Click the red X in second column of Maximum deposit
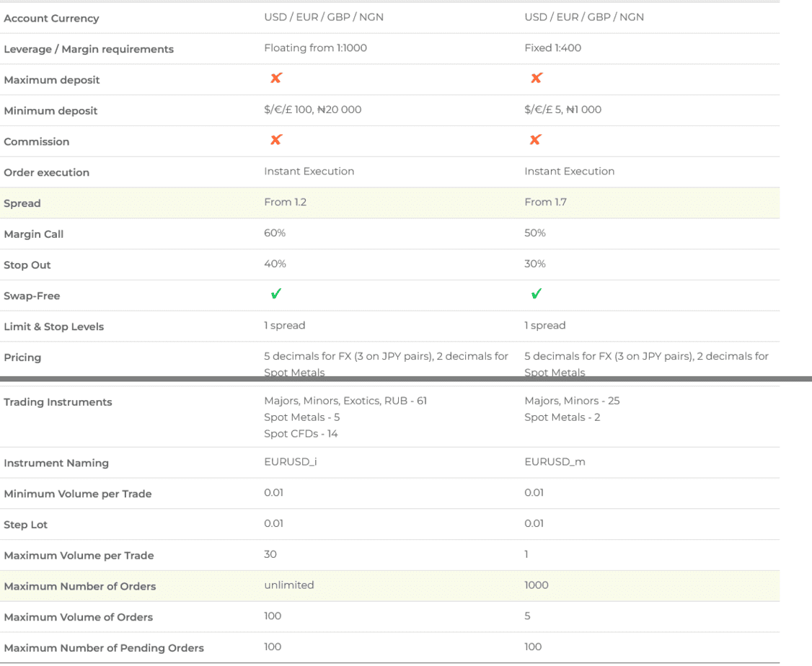The width and height of the screenshot is (812, 666). pos(536,79)
